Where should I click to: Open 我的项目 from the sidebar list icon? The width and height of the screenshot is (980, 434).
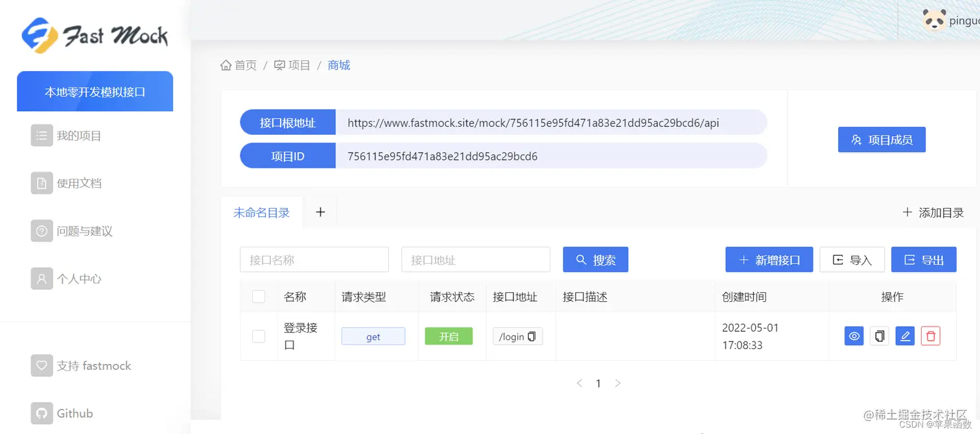coord(41,135)
